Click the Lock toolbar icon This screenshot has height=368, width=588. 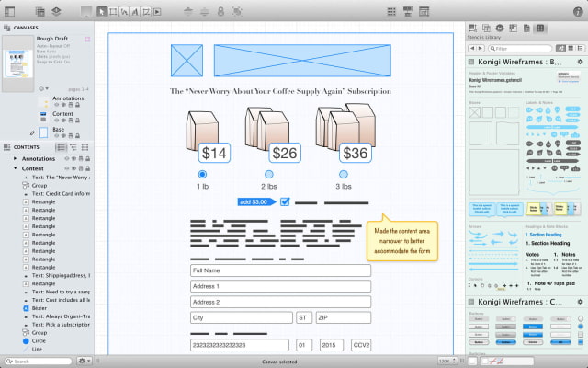220,12
